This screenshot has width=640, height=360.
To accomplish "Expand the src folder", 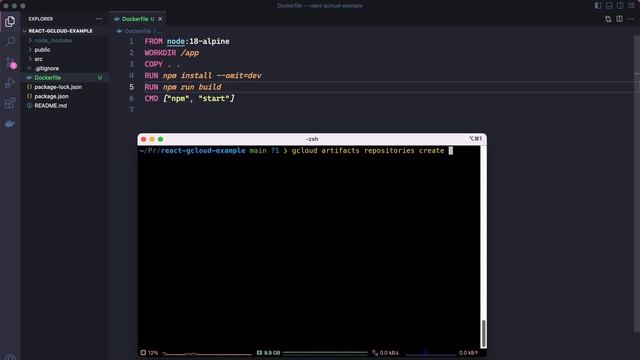I will pyautogui.click(x=38, y=59).
